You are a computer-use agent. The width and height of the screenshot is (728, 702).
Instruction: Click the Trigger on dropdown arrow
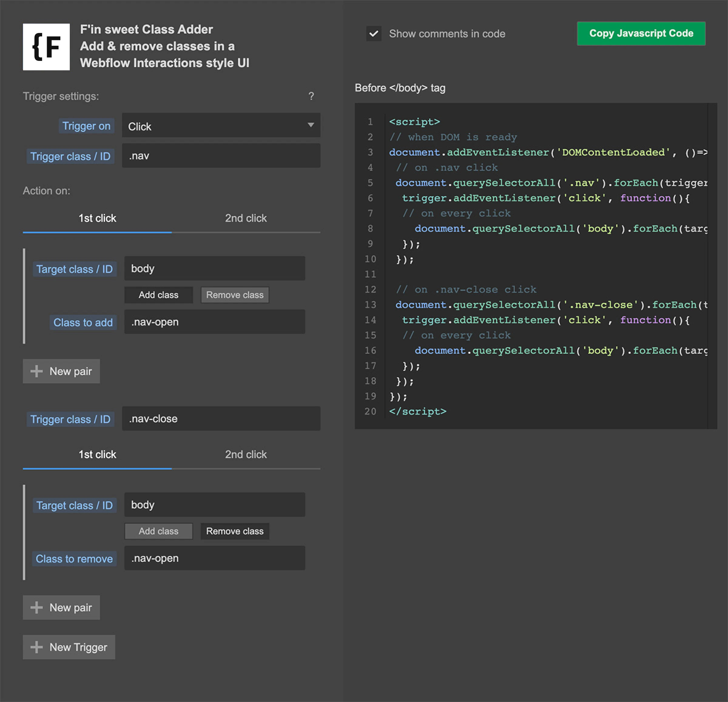311,125
